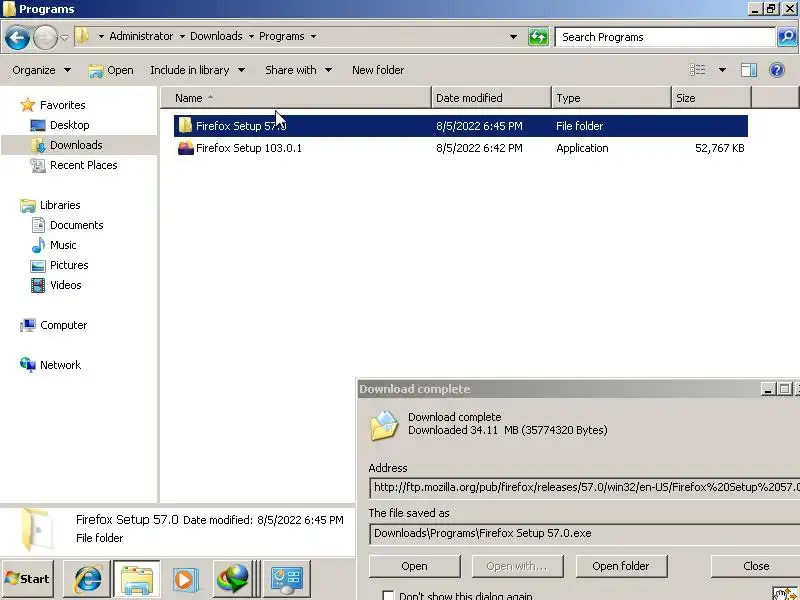Screen dimensions: 800x600
Task: Open Libraries in the navigation pane
Action: 60,205
